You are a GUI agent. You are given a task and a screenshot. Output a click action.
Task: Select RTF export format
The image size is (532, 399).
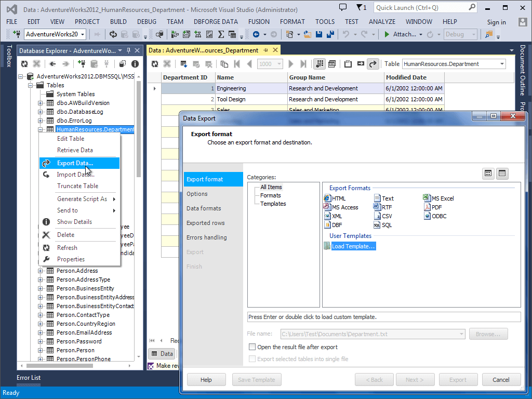[383, 207]
